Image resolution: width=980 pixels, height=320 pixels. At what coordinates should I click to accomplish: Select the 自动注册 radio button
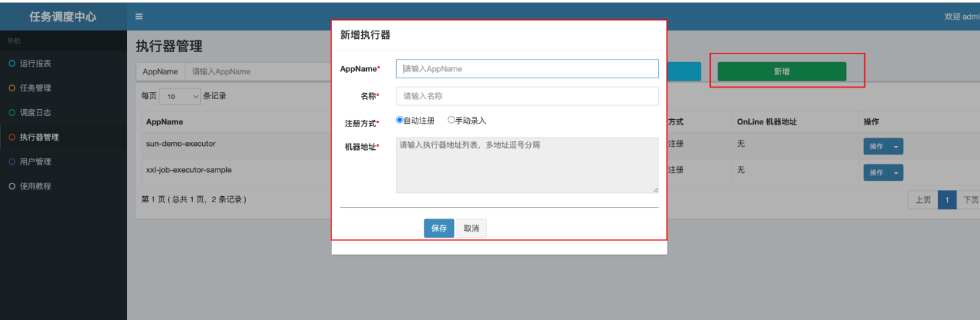point(400,121)
